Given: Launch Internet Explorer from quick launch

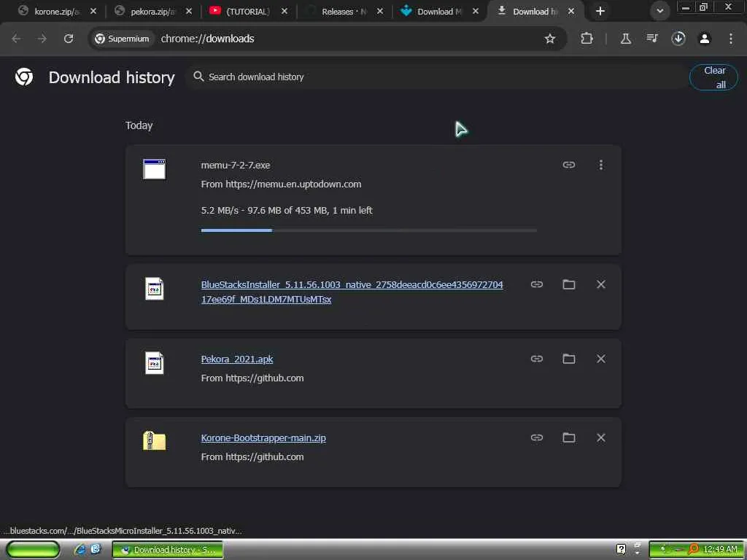Looking at the screenshot, I should click(x=80, y=550).
